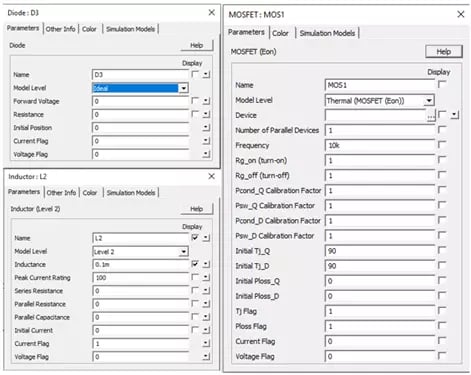Click MOSFET Voltage Flag input field
Viewport: 471px width, 375px height.
[x=380, y=356]
